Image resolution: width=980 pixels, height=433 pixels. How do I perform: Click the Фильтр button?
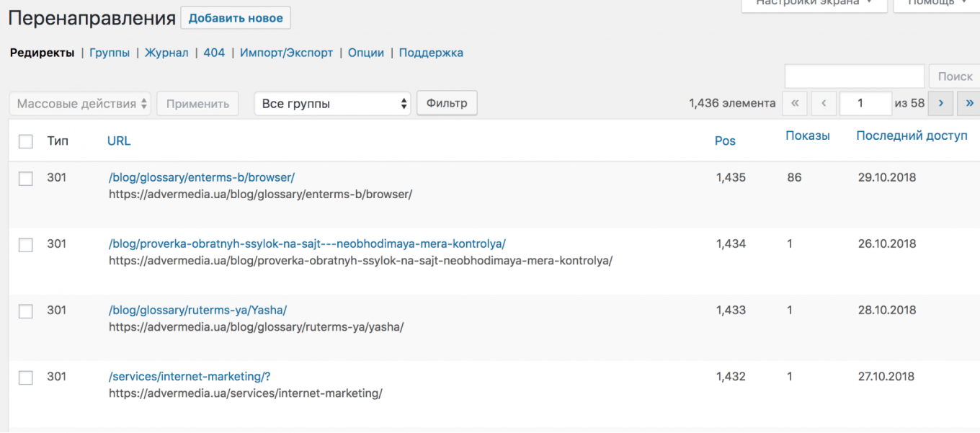pos(447,103)
